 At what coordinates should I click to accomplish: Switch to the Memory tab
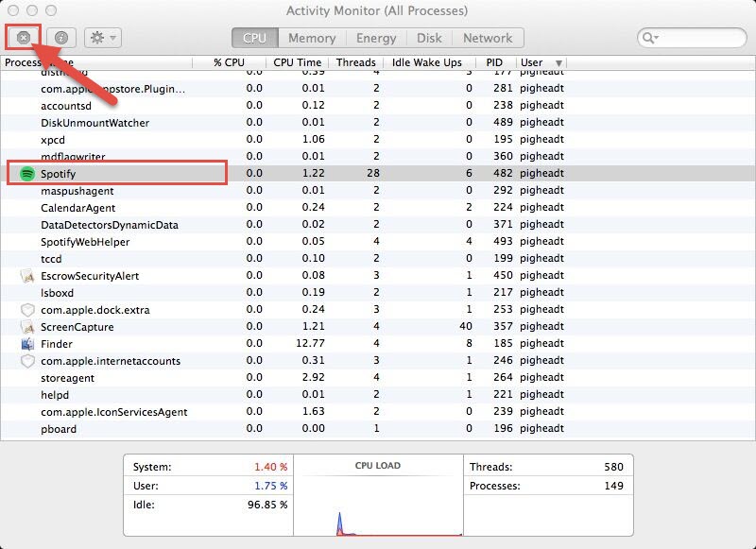pyautogui.click(x=312, y=38)
